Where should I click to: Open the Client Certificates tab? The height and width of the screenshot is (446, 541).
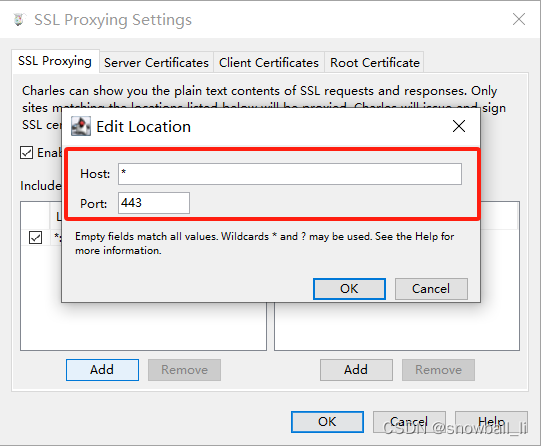pyautogui.click(x=269, y=63)
